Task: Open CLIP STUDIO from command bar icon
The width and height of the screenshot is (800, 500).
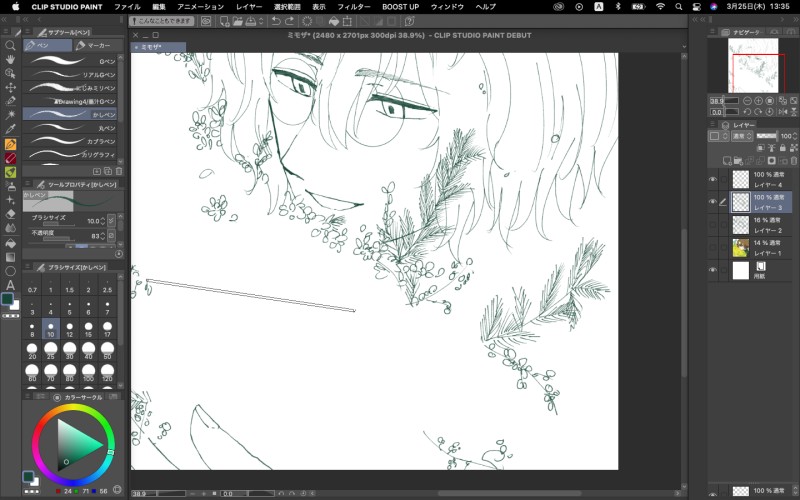Action: [x=206, y=21]
